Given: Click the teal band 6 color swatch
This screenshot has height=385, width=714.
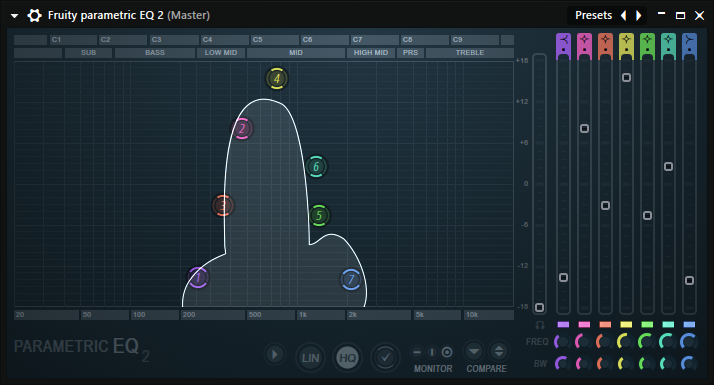Looking at the screenshot, I should click(668, 324).
